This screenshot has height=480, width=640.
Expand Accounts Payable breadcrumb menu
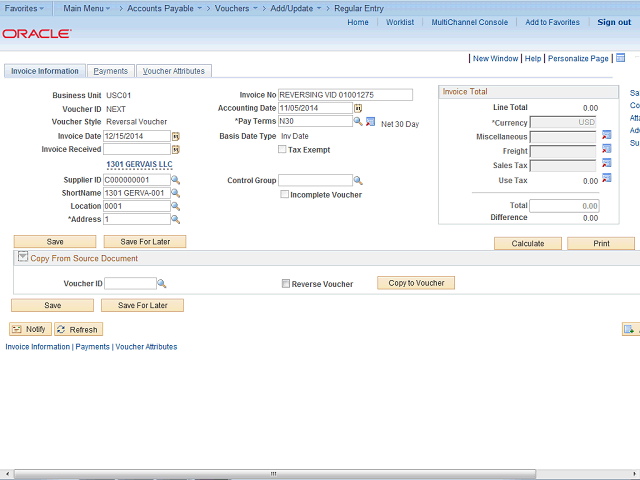click(164, 8)
